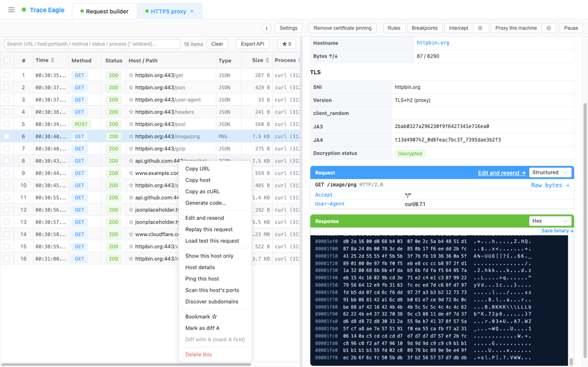
Task: Select Bookmark entry in context menu
Action: pyautogui.click(x=215, y=316)
